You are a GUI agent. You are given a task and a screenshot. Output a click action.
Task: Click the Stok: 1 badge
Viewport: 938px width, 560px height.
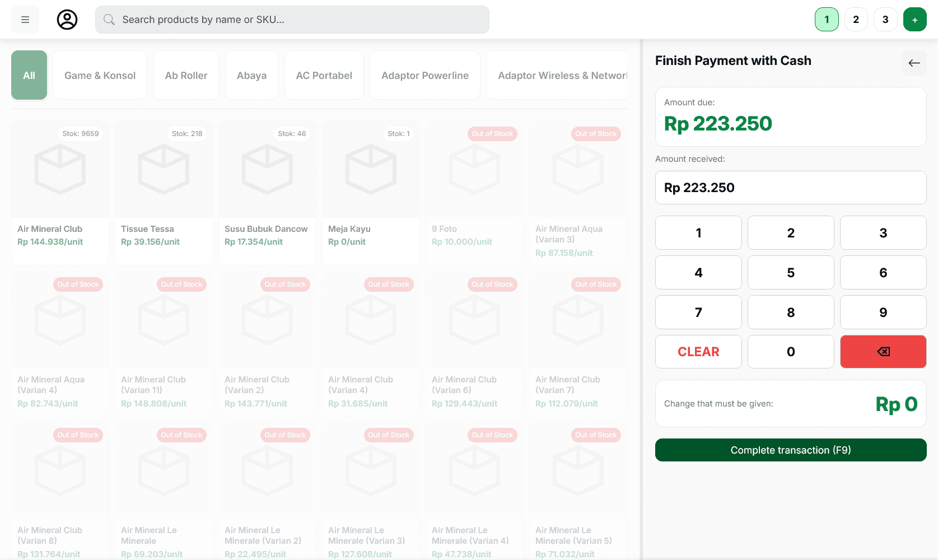point(399,134)
